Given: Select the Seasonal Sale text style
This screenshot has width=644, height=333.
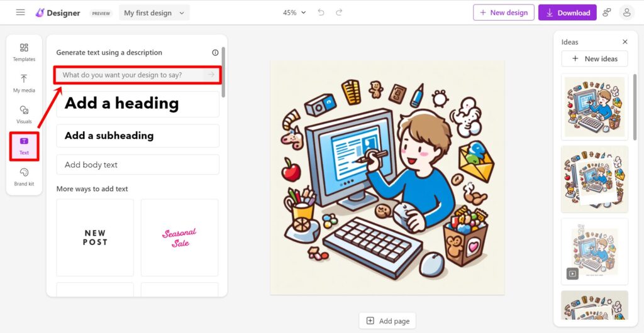Looking at the screenshot, I should coord(179,238).
